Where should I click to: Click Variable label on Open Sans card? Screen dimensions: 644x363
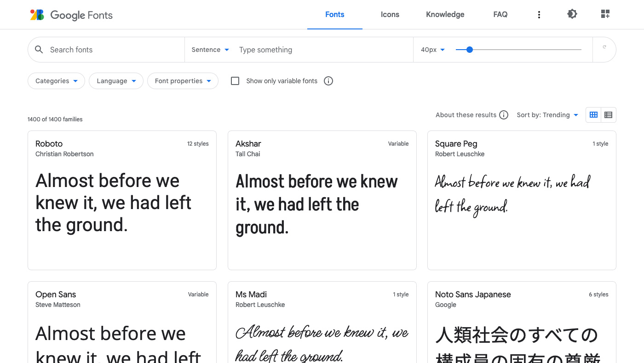point(198,295)
